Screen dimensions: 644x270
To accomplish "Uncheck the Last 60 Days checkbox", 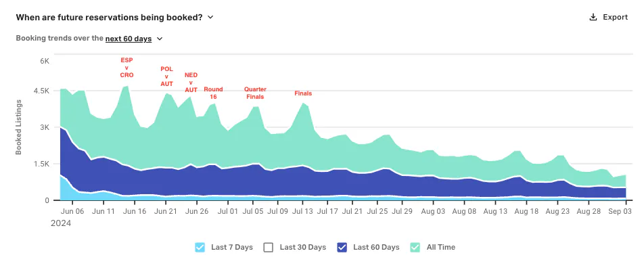I will (342, 248).
